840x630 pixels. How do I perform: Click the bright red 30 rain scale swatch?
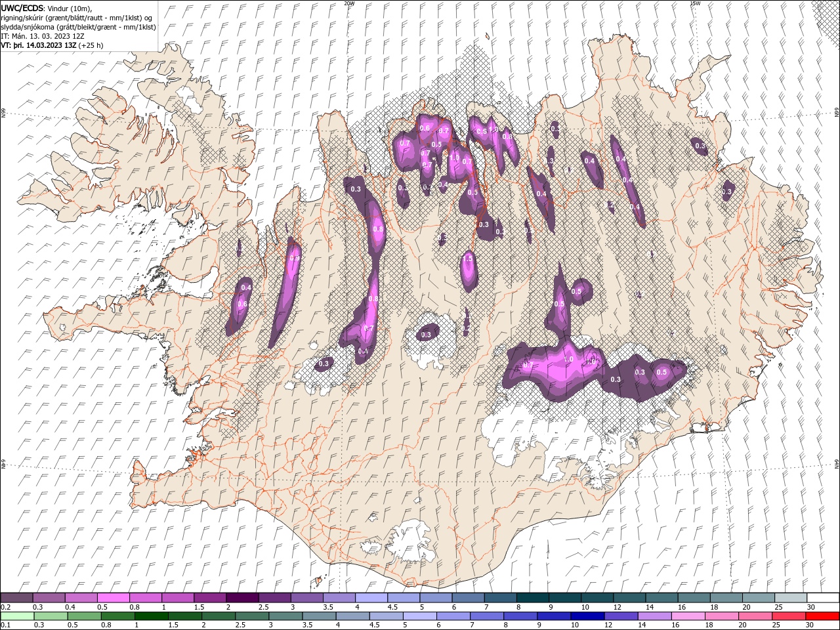coord(822,616)
